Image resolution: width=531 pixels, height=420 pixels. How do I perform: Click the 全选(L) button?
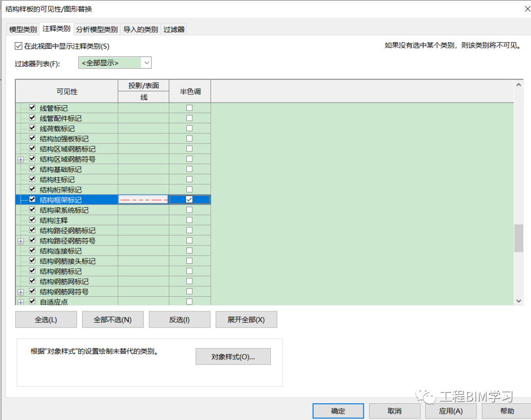[46, 319]
